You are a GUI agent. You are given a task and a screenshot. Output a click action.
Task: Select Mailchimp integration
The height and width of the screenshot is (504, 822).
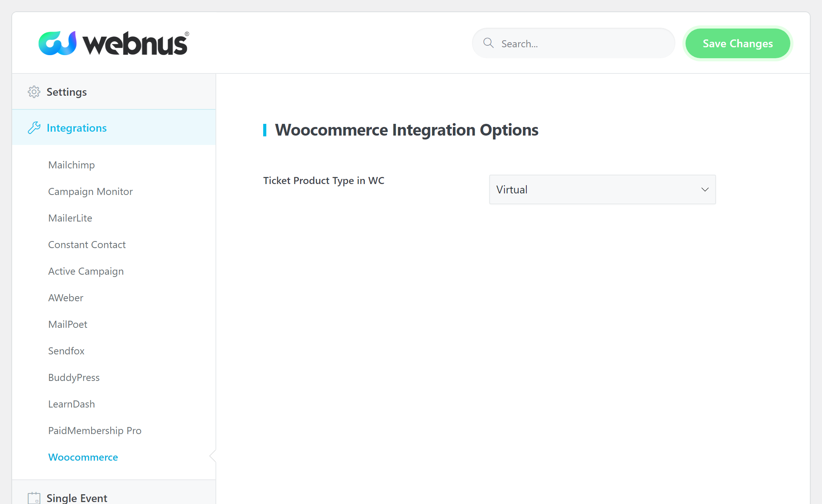point(72,165)
